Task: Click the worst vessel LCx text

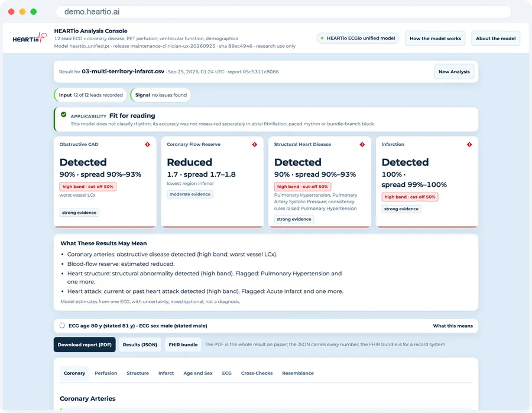Action: [77, 195]
